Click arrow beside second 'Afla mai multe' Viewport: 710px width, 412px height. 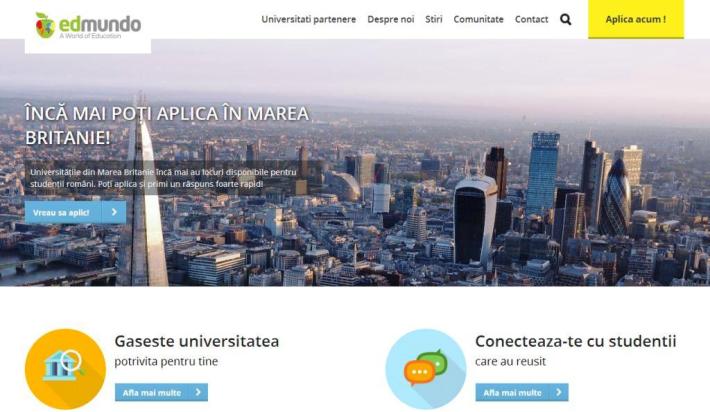pos(558,392)
